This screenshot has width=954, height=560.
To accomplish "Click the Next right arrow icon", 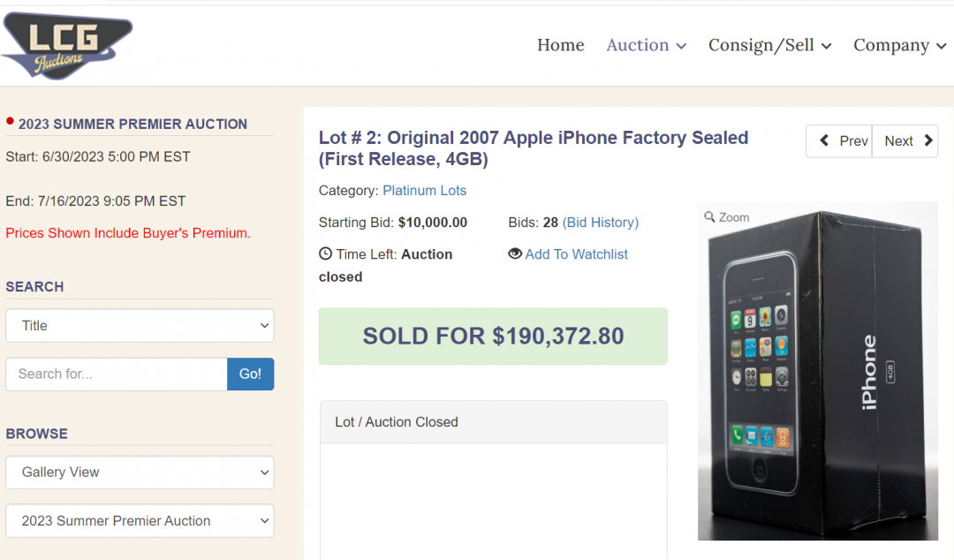I will 928,140.
